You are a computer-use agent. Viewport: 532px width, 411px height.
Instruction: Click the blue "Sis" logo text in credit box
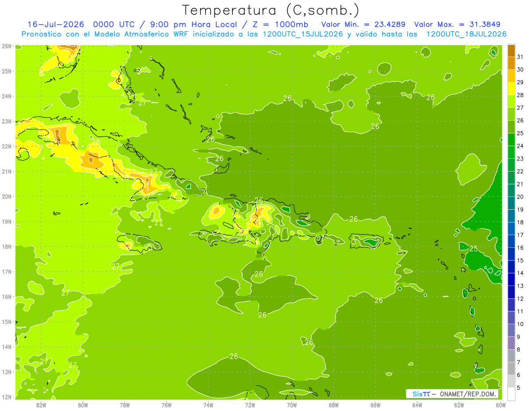pos(417,394)
